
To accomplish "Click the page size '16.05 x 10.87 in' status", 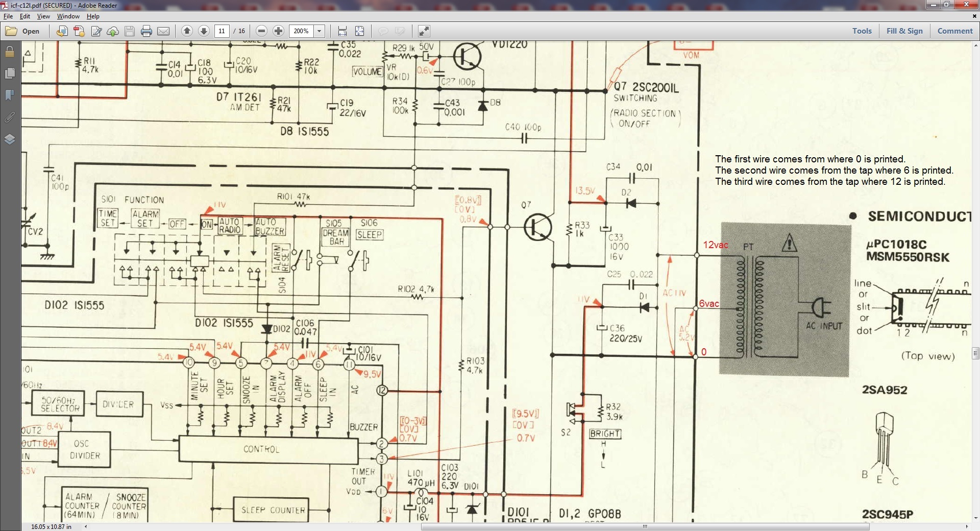I will tap(51, 526).
